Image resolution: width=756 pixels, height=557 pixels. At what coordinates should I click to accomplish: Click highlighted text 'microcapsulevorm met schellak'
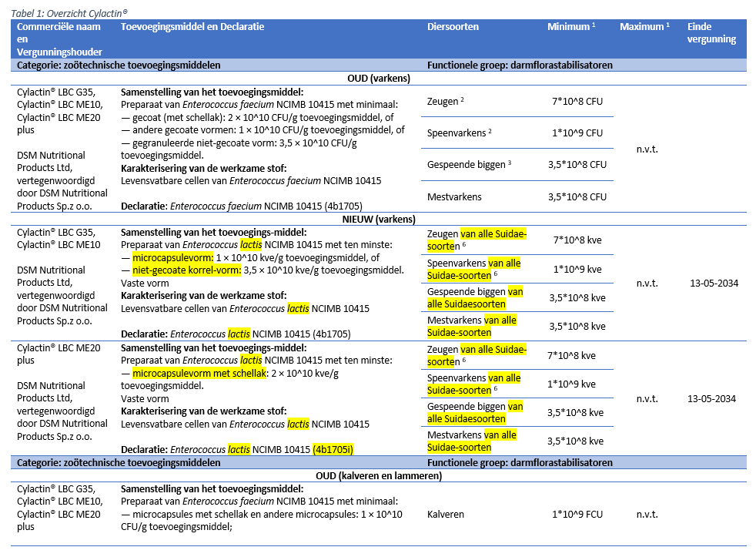pos(199,374)
